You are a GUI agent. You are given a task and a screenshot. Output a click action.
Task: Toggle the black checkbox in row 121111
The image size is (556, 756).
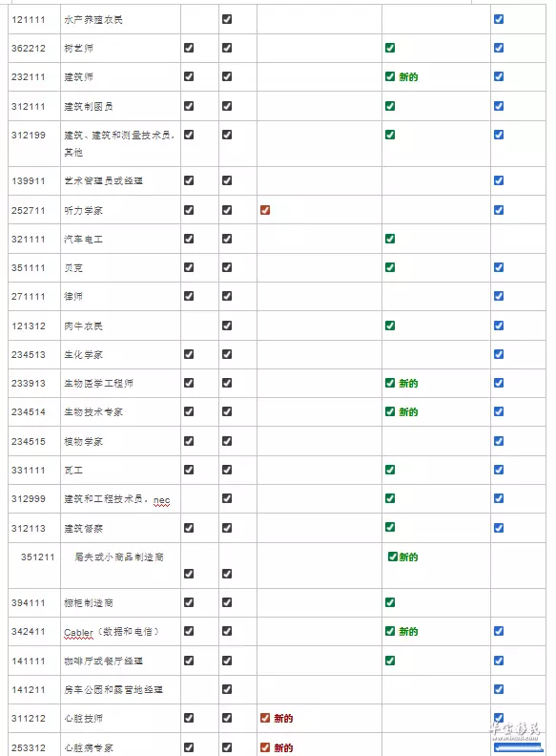227,19
